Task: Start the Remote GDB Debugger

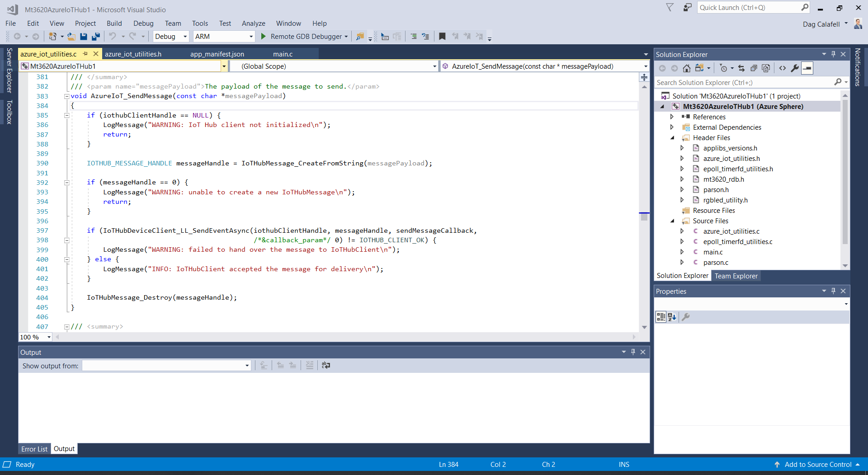Action: pyautogui.click(x=263, y=37)
